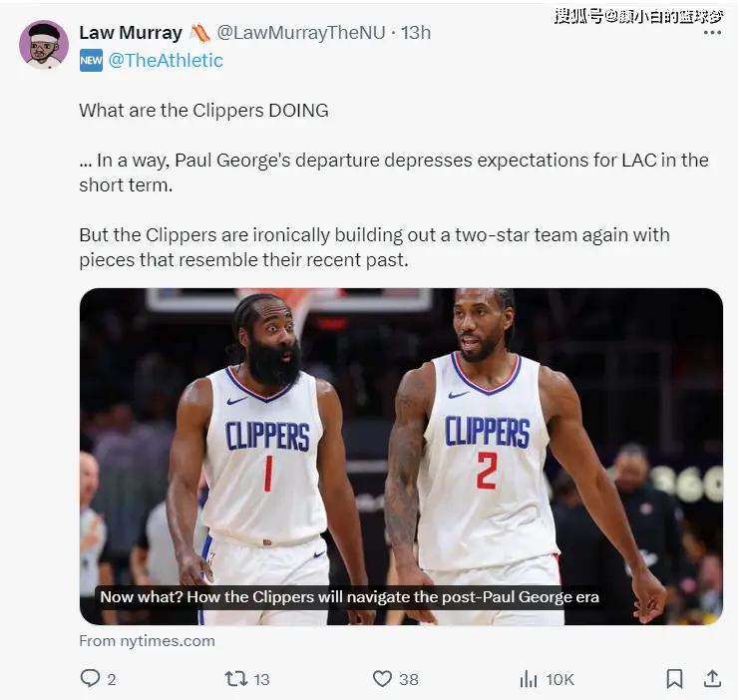Open the @LawMurrayTheNU handle
The height and width of the screenshot is (700, 738).
click(301, 33)
